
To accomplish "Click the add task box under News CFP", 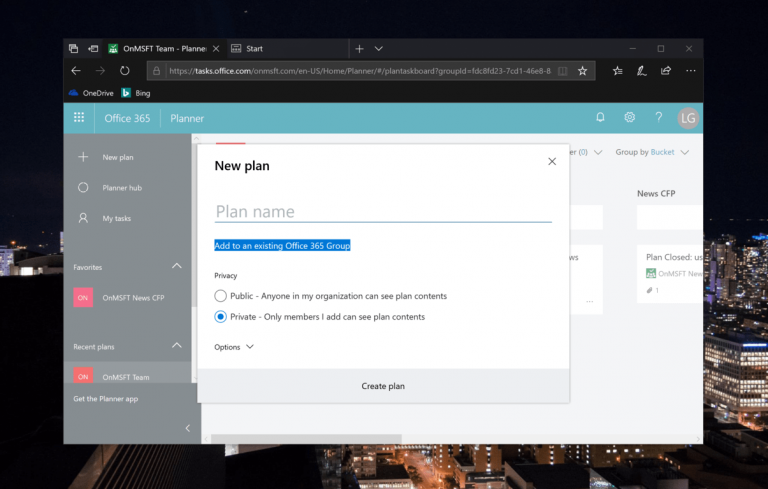I will pyautogui.click(x=670, y=217).
